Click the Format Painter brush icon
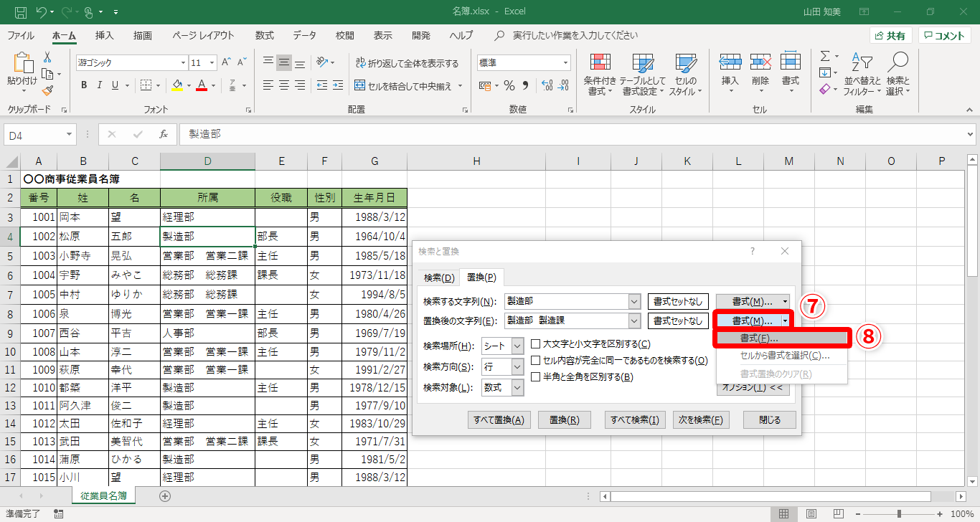980x522 pixels. coord(47,90)
